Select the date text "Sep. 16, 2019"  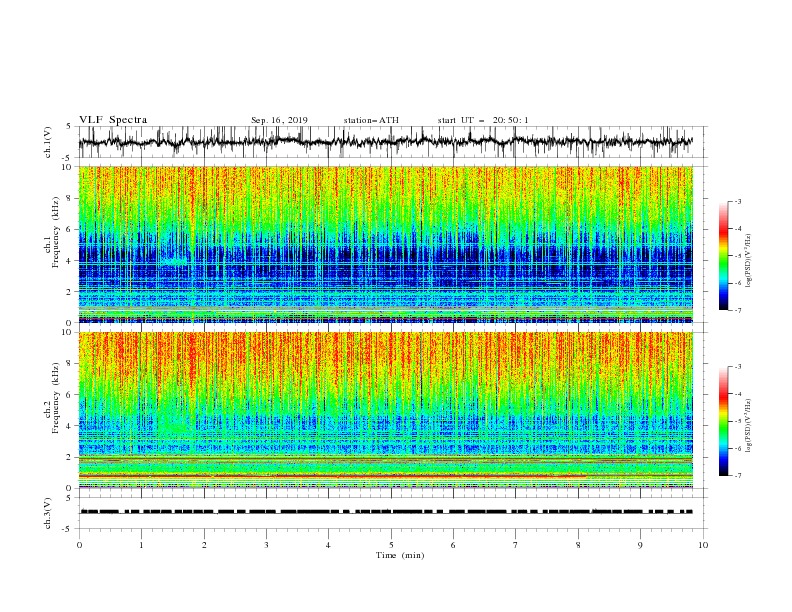(x=279, y=120)
